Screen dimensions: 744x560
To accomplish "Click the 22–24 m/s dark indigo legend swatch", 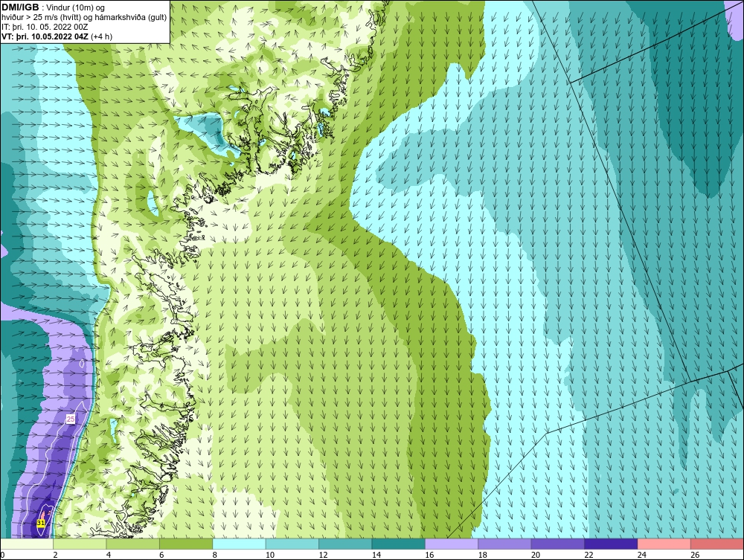I will click(611, 544).
